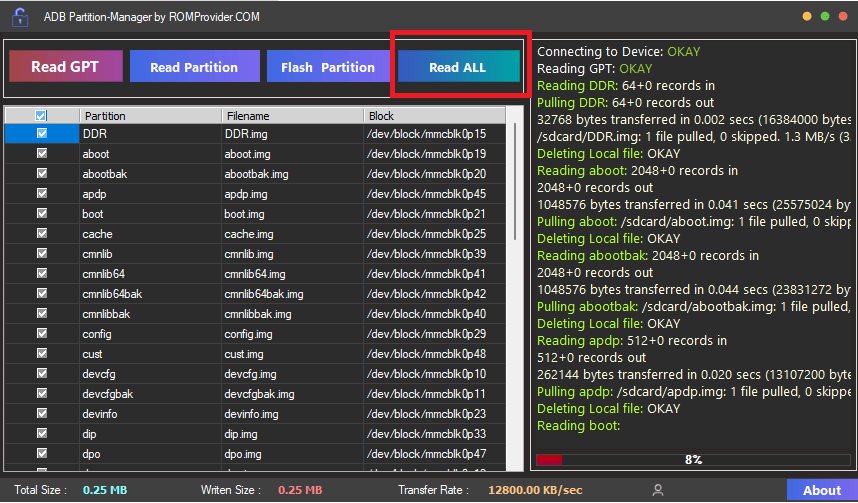Click the 'Reading boot:' log line
The height and width of the screenshot is (503, 858).
pyautogui.click(x=578, y=425)
